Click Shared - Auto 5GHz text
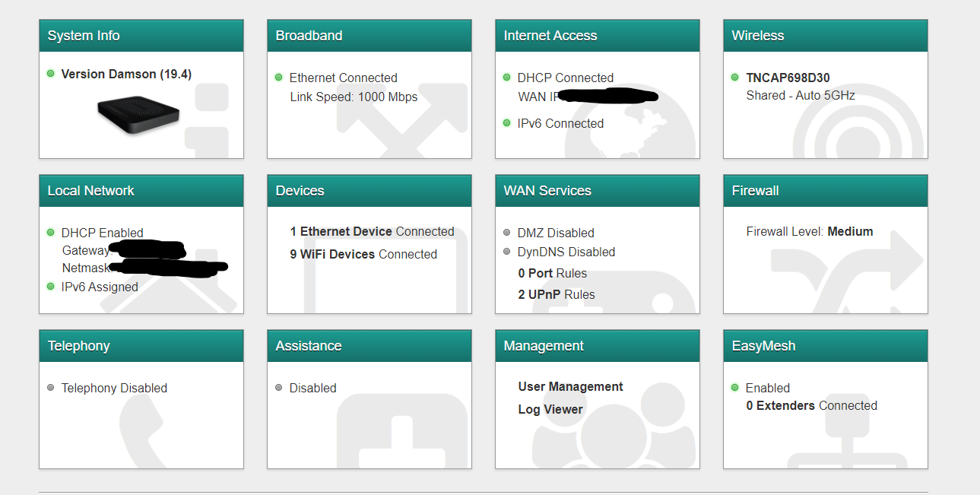The width and height of the screenshot is (980, 495). click(x=801, y=96)
